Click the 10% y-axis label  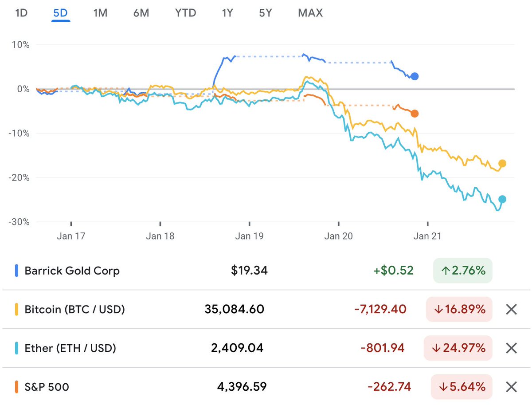click(x=20, y=45)
